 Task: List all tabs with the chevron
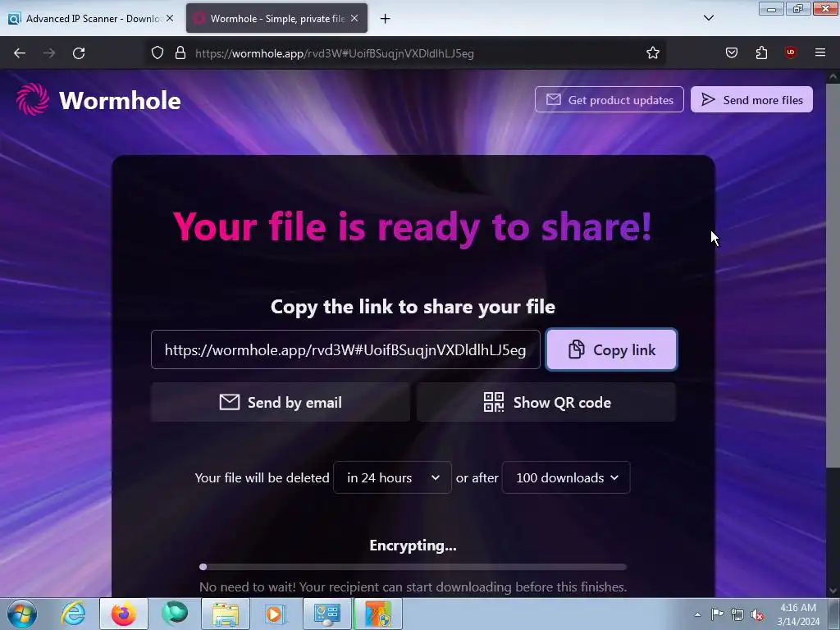tap(708, 18)
